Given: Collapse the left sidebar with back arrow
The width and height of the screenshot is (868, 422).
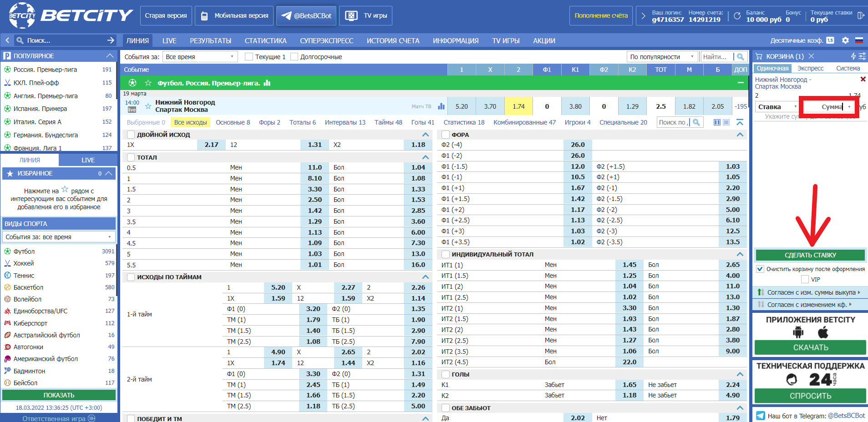Looking at the screenshot, I should [7, 40].
